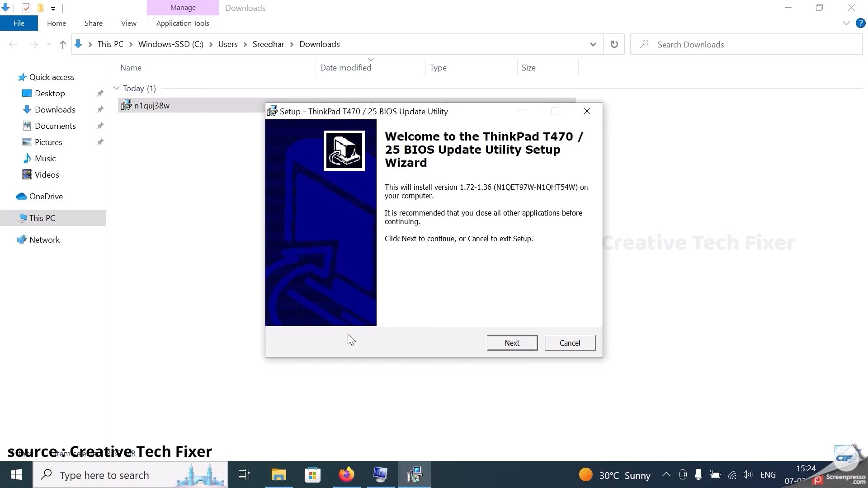Cancel the BIOS Update Utility setup
The height and width of the screenshot is (488, 868).
tap(570, 343)
